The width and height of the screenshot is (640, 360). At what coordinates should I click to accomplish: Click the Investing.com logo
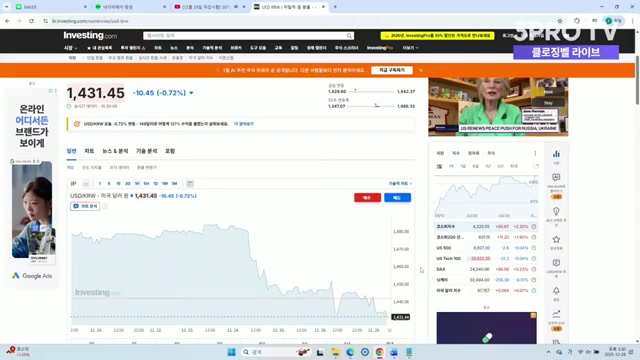pos(90,36)
